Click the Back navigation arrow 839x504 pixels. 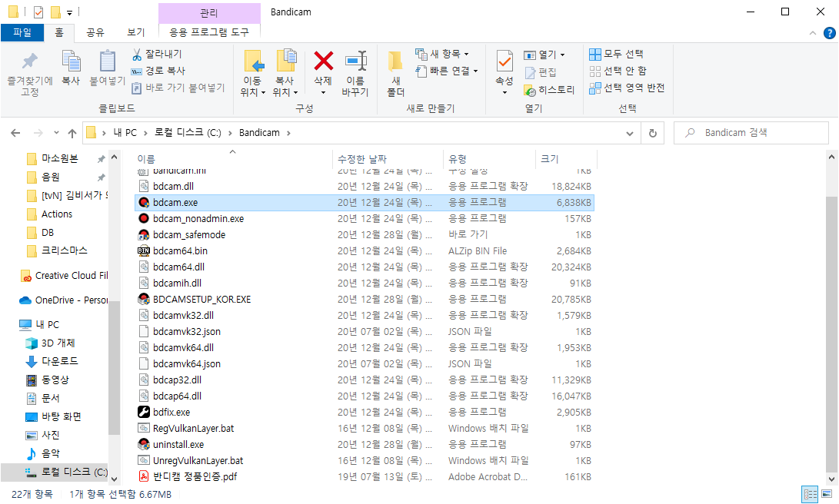[15, 133]
